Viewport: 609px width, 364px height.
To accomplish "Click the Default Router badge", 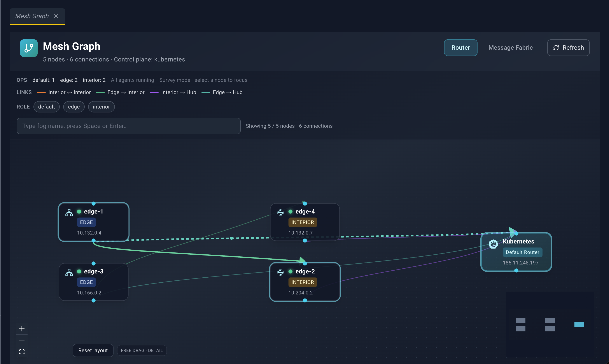I will click(522, 252).
